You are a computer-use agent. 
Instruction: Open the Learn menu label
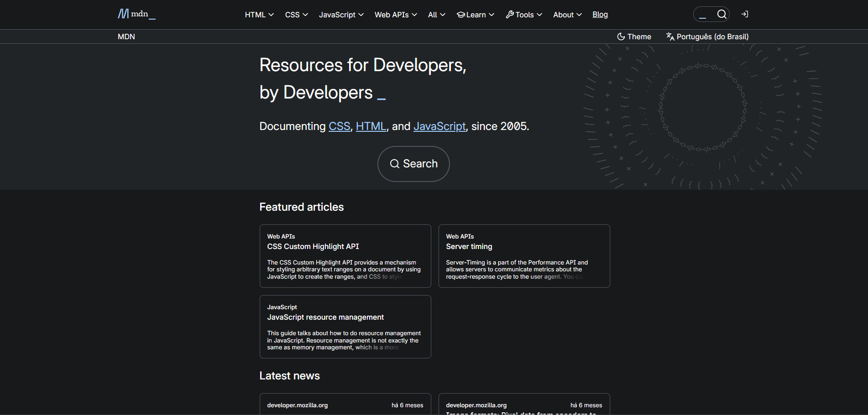[476, 15]
